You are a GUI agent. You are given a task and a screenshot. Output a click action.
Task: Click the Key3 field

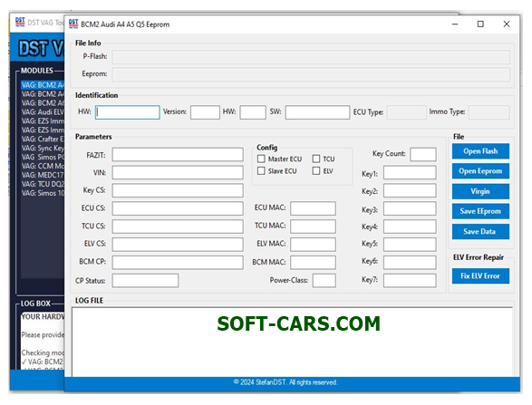pyautogui.click(x=410, y=208)
